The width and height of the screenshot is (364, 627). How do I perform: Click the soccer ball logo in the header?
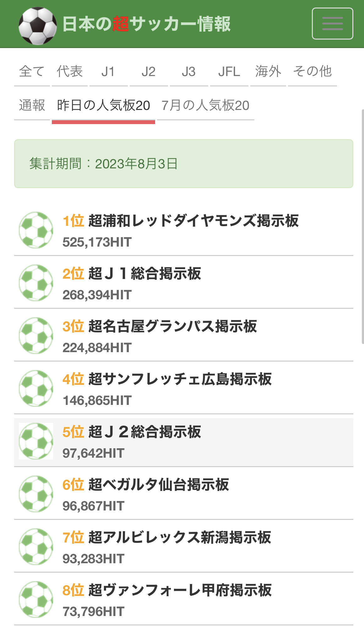[x=37, y=26]
